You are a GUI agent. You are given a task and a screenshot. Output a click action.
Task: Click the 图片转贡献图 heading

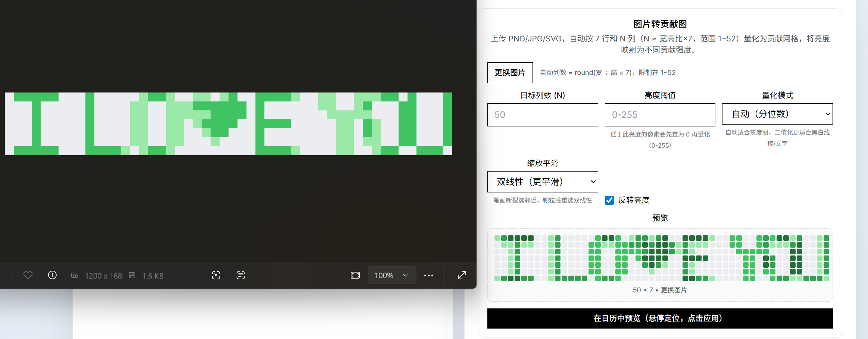point(660,24)
